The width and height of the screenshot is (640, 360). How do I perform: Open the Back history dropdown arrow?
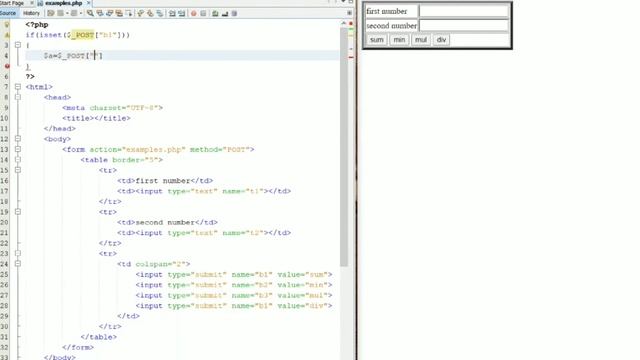coord(67,13)
